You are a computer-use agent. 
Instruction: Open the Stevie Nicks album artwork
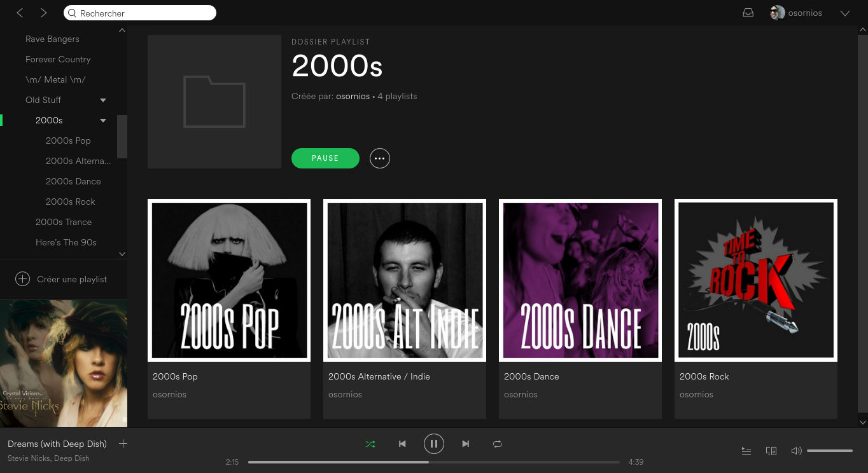point(64,364)
